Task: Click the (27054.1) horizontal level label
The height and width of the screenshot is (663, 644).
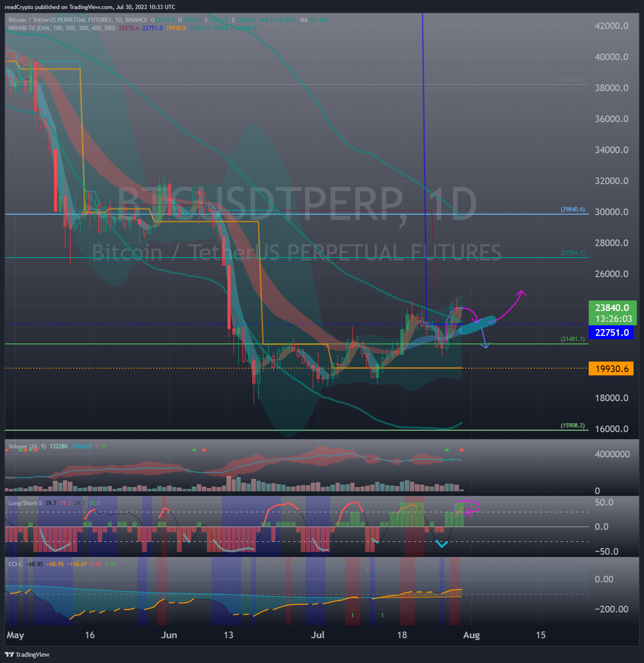Action: (x=572, y=253)
